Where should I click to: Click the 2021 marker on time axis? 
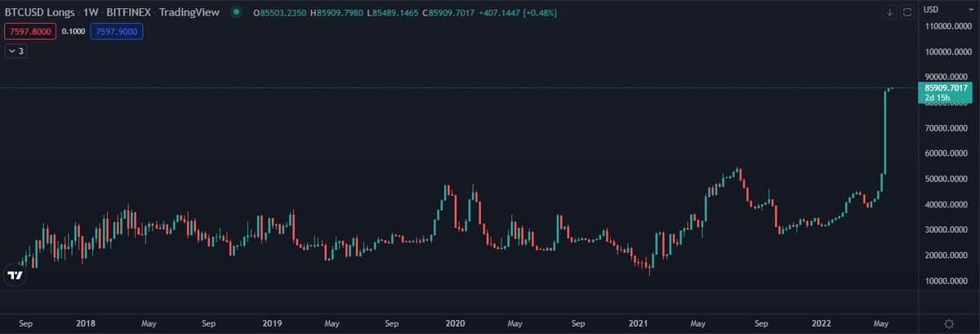point(637,323)
